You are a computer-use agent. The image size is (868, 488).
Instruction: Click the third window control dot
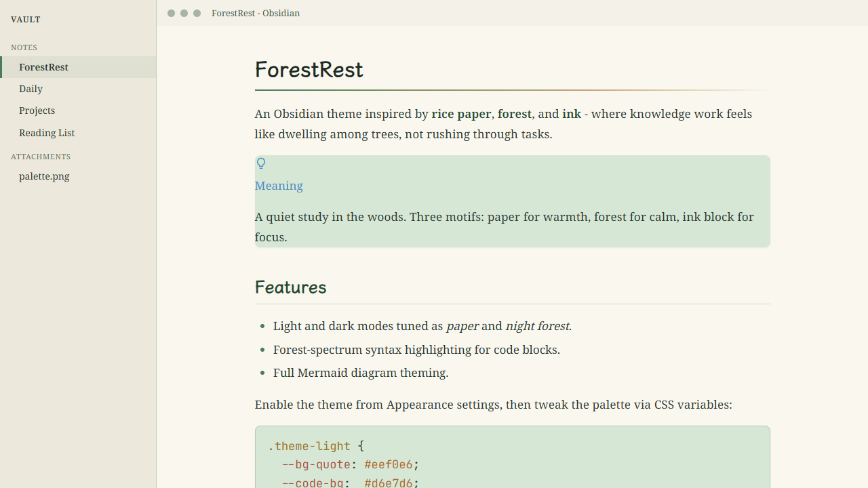pyautogui.click(x=197, y=13)
